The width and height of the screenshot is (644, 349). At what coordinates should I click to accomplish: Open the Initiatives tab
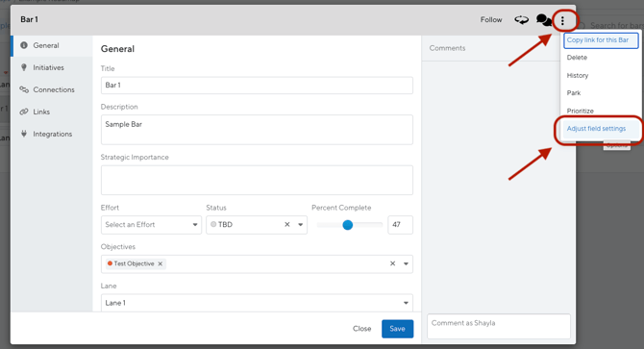tap(52, 67)
